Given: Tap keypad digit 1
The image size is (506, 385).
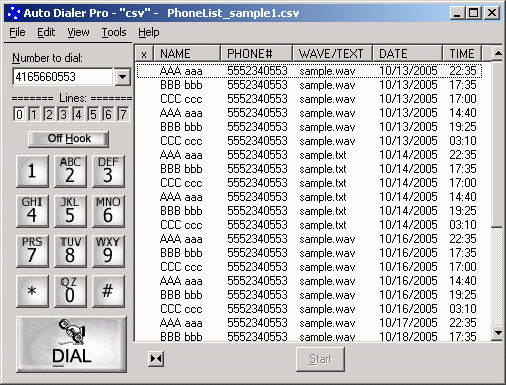Looking at the screenshot, I should (x=32, y=171).
